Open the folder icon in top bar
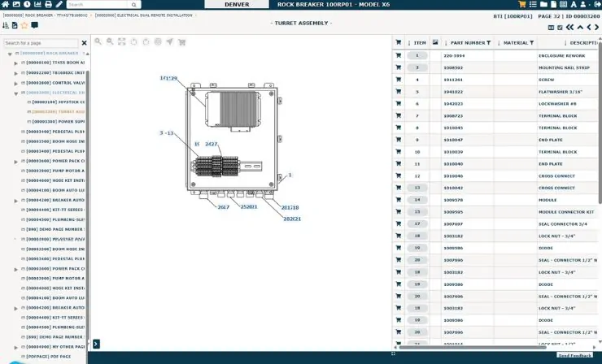 coord(543,4)
